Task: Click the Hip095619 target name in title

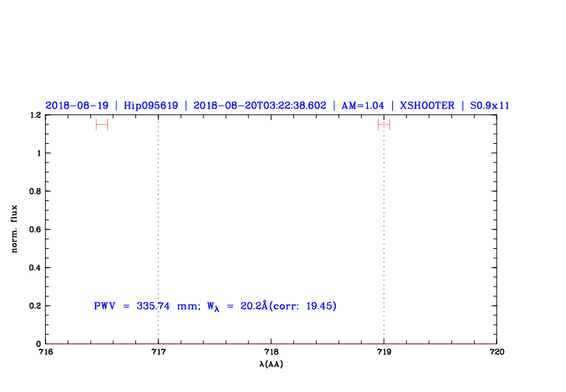Action: [x=150, y=106]
